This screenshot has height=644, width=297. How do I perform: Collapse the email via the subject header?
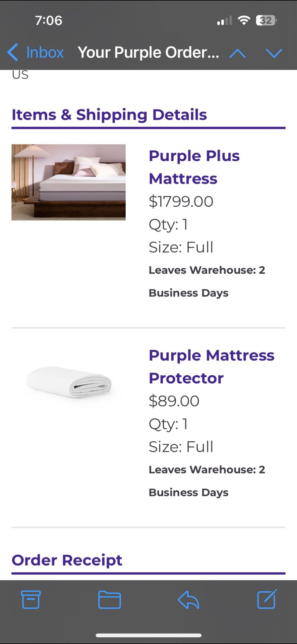(148, 52)
